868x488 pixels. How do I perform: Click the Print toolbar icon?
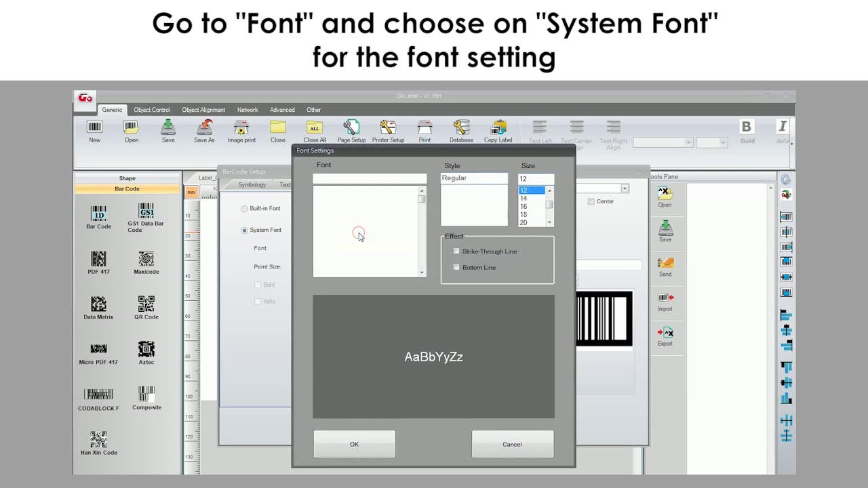[x=425, y=127]
